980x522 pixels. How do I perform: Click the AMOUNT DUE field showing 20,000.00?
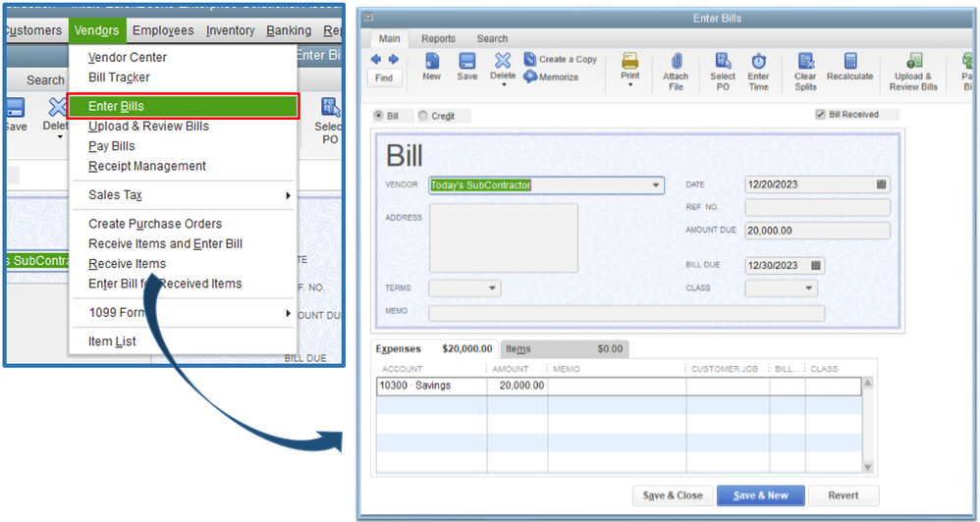[818, 231]
